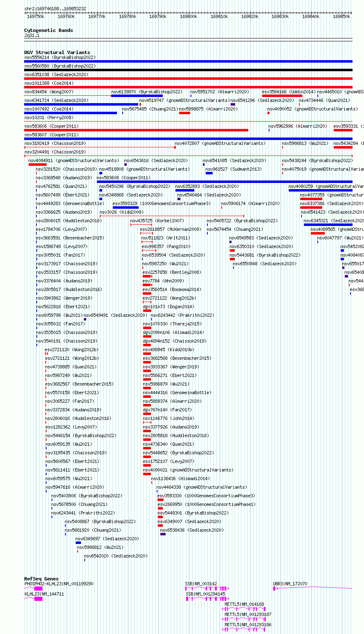
Task: Click the chr2:169746188..169853232 coordinate label
Action: 55,8
